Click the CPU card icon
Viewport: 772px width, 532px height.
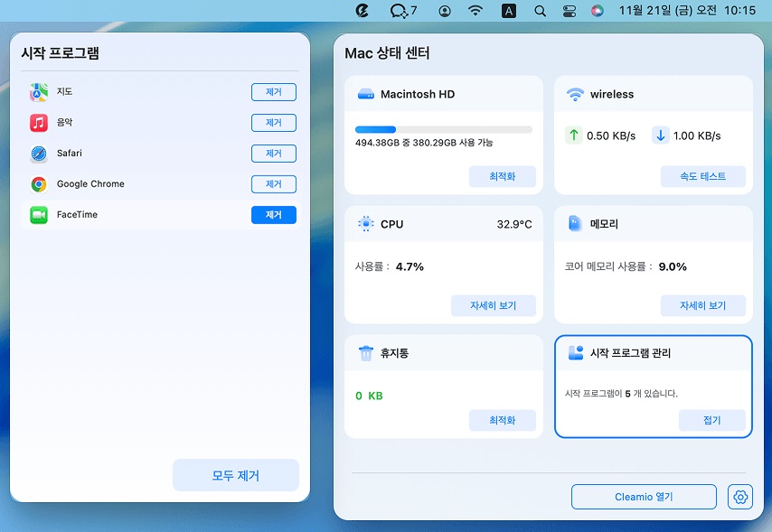(367, 223)
